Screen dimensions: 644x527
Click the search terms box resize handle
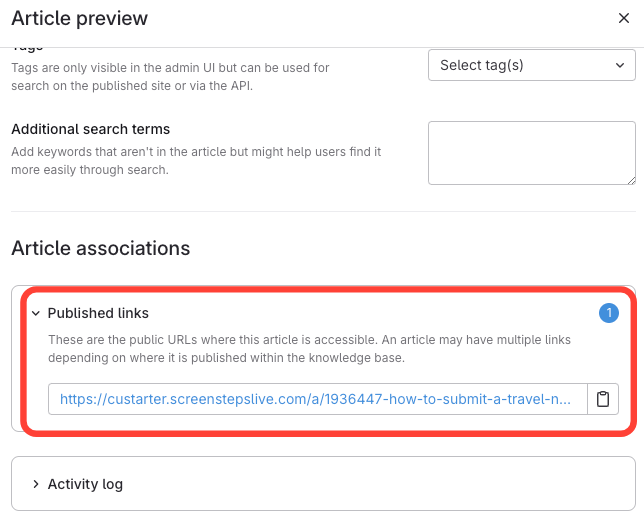click(630, 179)
